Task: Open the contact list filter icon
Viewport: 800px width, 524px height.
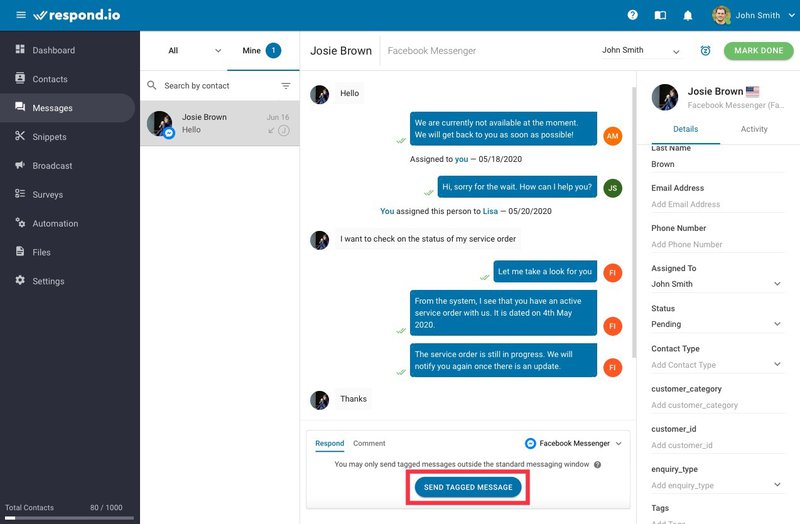Action: (x=286, y=86)
